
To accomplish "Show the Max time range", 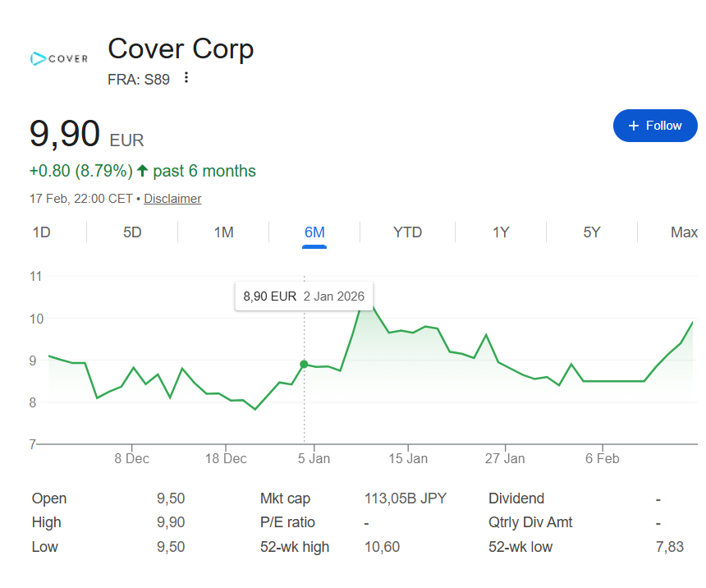I will (684, 232).
